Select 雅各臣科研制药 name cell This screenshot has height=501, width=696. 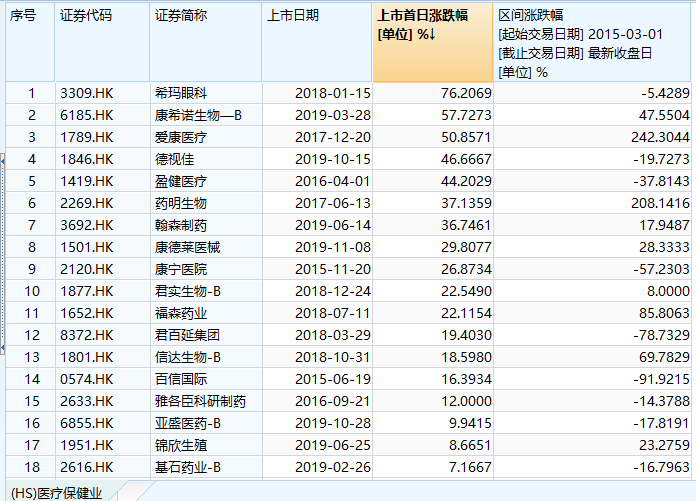206,401
